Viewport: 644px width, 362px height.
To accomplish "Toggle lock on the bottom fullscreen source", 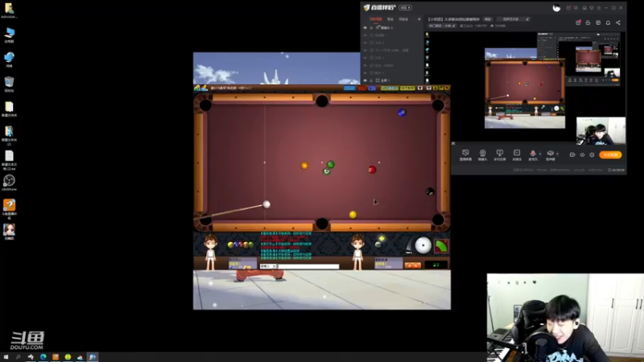I will [x=371, y=80].
